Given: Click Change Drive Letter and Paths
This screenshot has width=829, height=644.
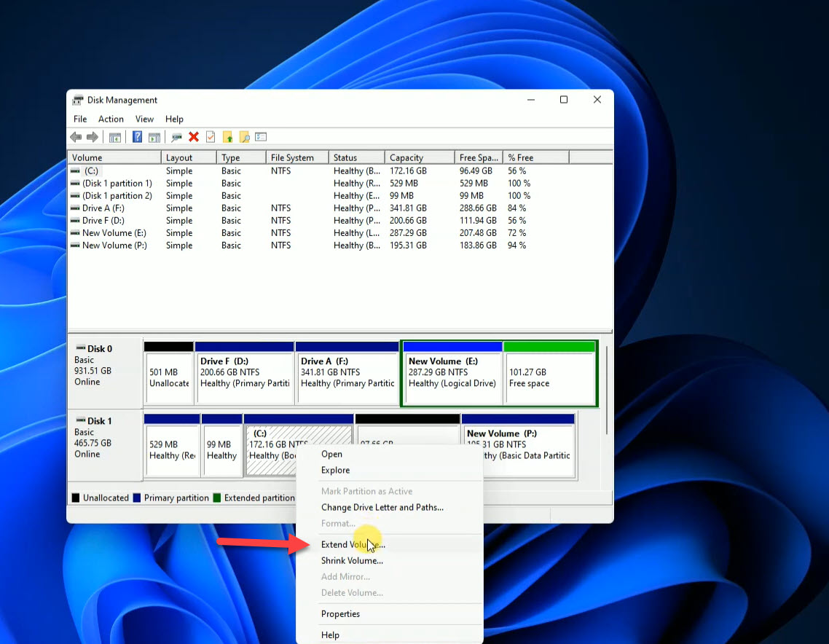Looking at the screenshot, I should click(382, 507).
